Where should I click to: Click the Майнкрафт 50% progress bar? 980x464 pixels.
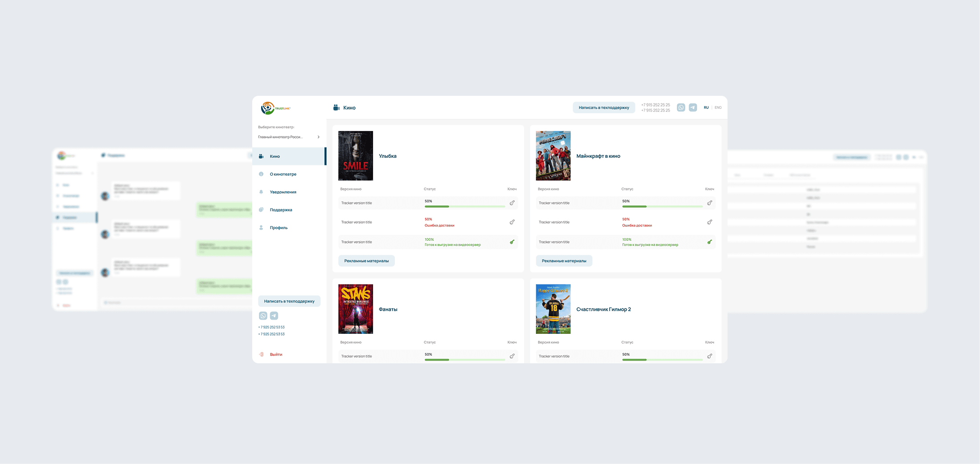coord(662,206)
